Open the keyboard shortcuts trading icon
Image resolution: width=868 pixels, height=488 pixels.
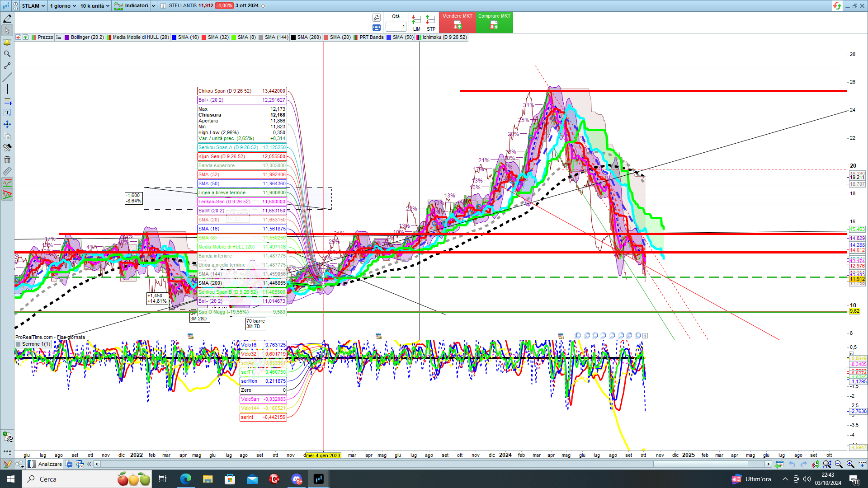tap(377, 28)
